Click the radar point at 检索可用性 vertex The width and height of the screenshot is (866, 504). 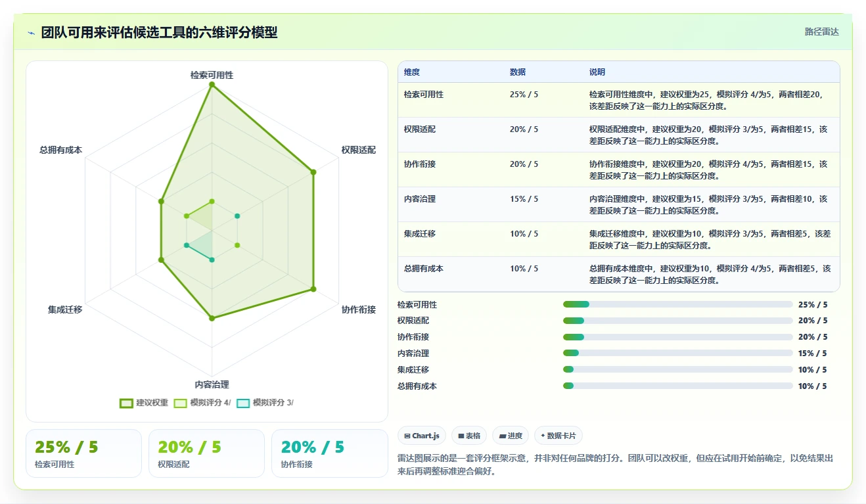pos(212,85)
